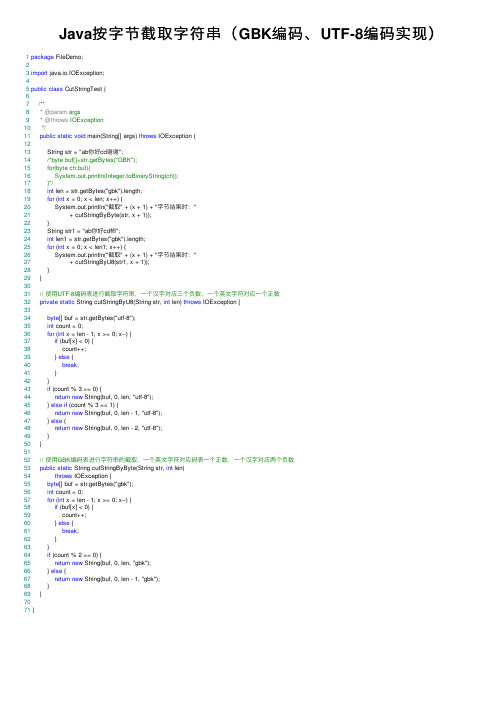The image size is (504, 713).
Task: Click the cutStringByByte(str, x + 1) call
Action: coord(111,215)
